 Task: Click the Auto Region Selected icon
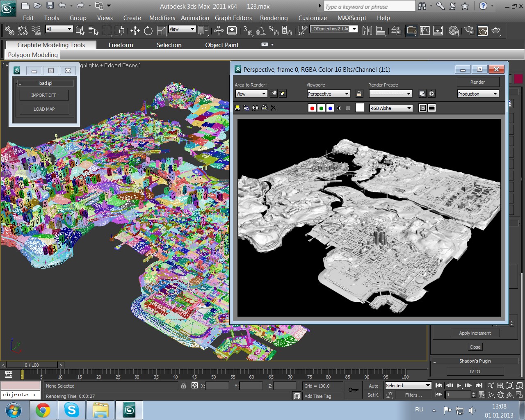(283, 94)
